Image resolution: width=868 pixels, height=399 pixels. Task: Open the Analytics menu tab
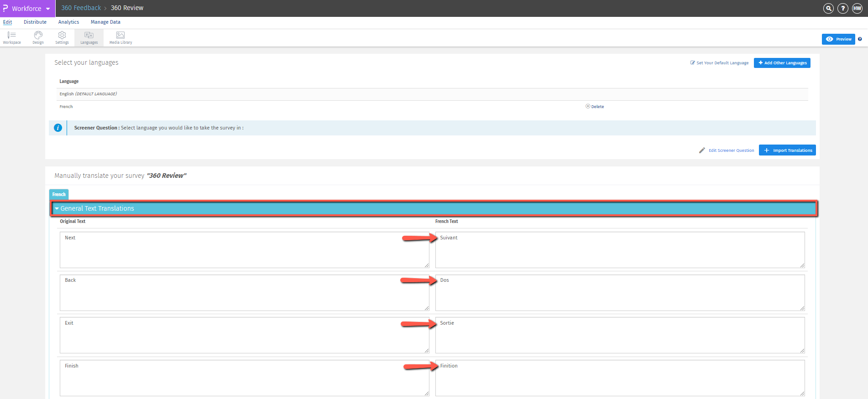coord(68,22)
